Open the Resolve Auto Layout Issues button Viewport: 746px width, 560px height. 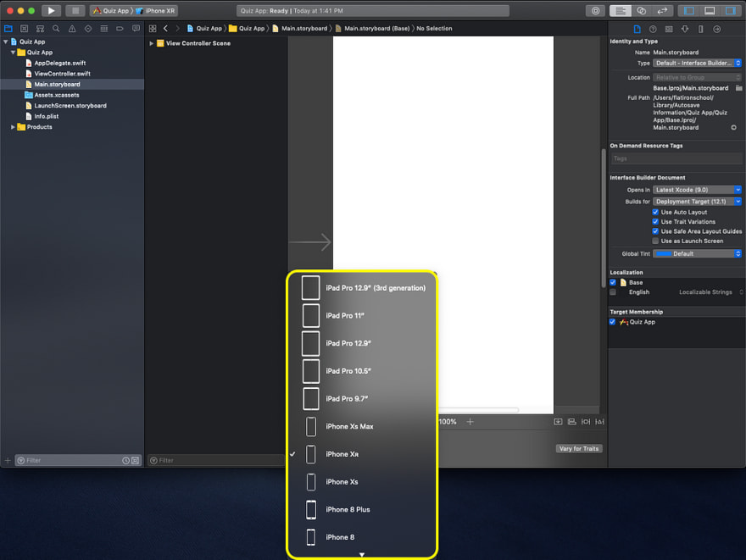click(x=599, y=422)
